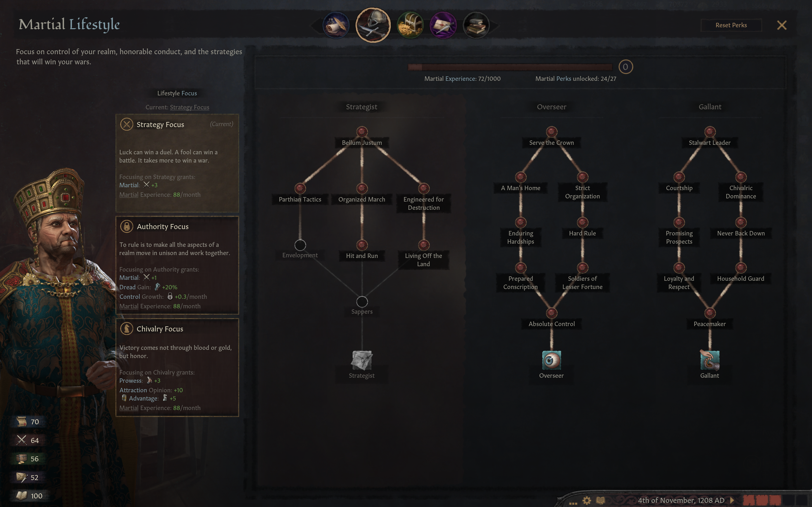Open the settings gear icon
This screenshot has height=507, width=812.
click(x=587, y=500)
